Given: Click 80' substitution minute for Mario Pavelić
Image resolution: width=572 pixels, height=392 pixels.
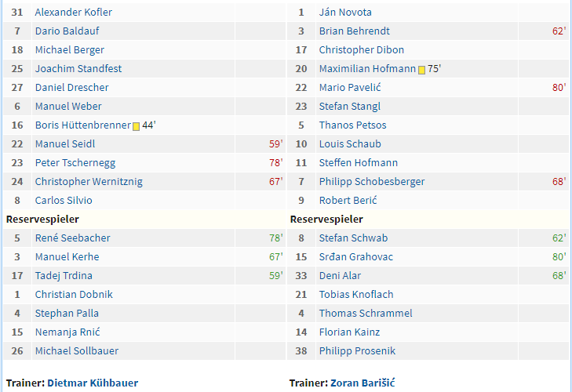Looking at the screenshot, I should (x=559, y=88).
